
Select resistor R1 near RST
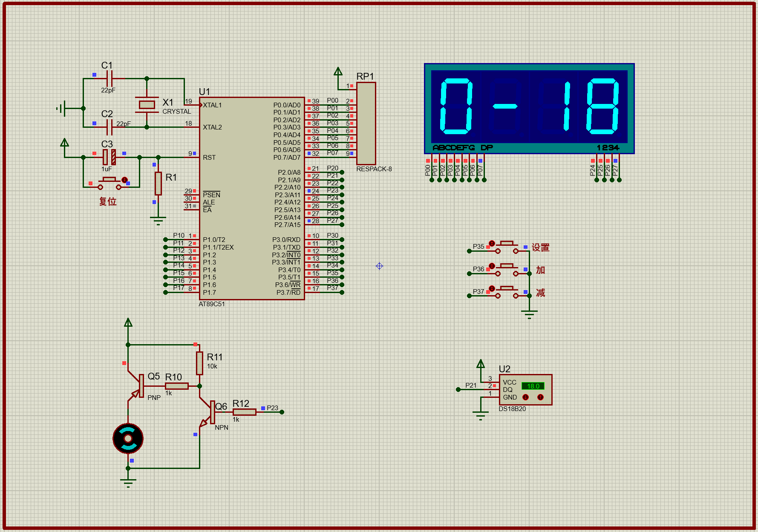[158, 183]
